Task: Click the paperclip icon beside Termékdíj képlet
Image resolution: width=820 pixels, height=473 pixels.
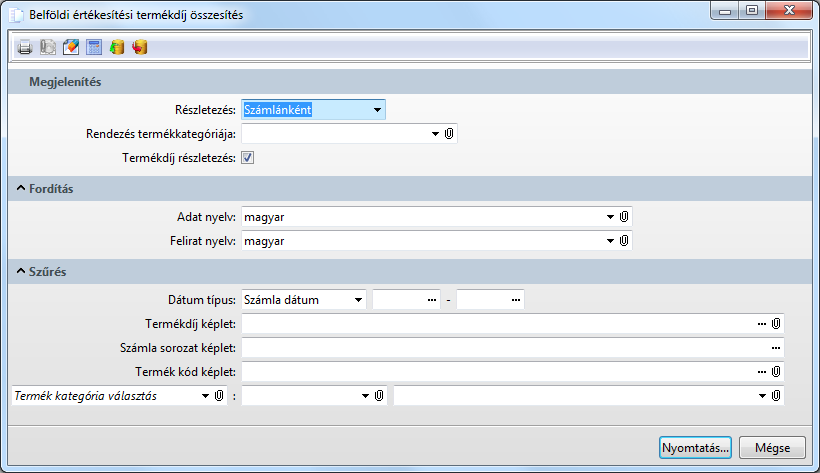Action: tap(777, 324)
